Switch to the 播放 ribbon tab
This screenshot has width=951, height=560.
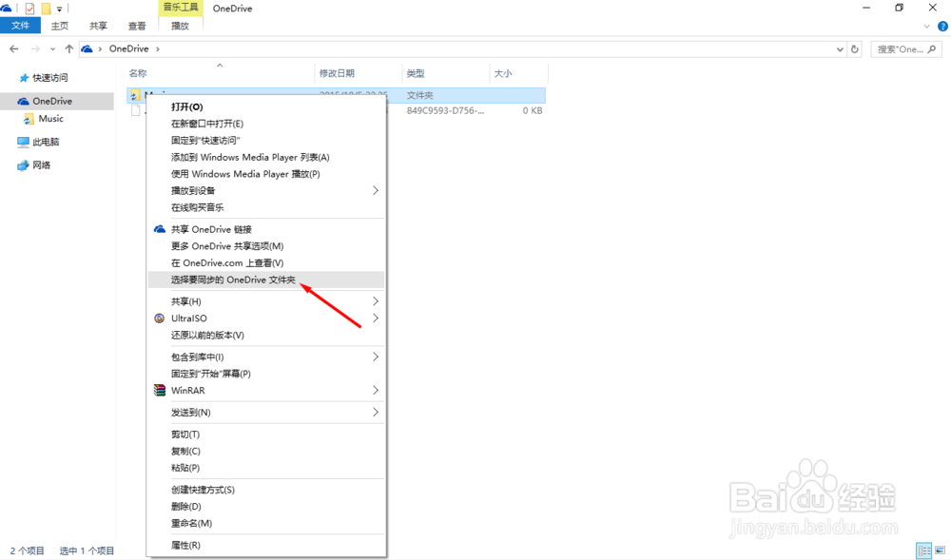[x=180, y=26]
